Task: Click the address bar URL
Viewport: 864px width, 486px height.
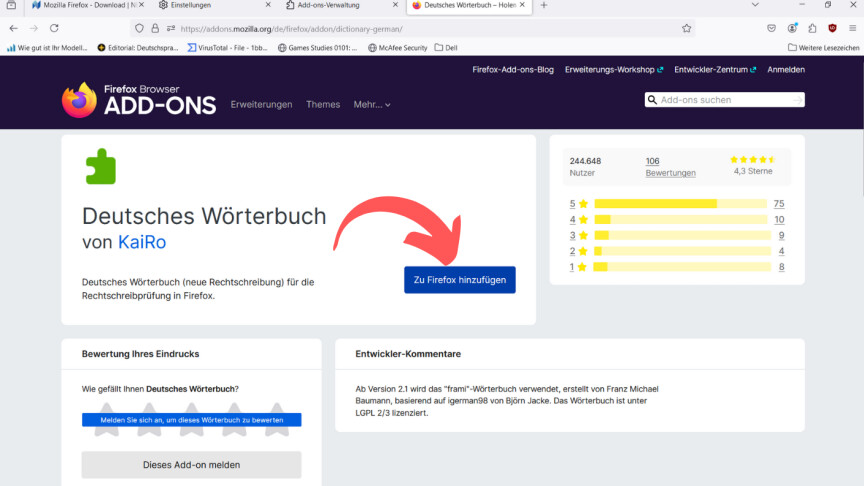Action: tap(291, 29)
